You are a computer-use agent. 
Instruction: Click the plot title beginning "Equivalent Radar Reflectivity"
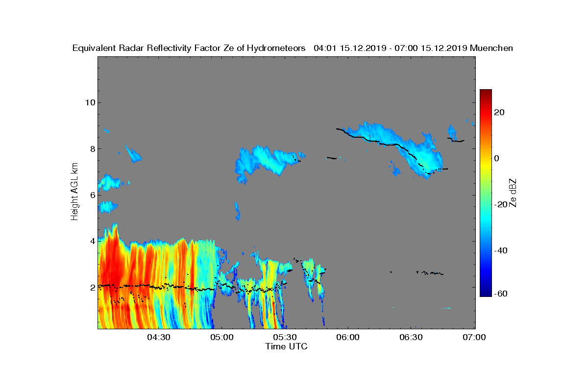coord(293,48)
